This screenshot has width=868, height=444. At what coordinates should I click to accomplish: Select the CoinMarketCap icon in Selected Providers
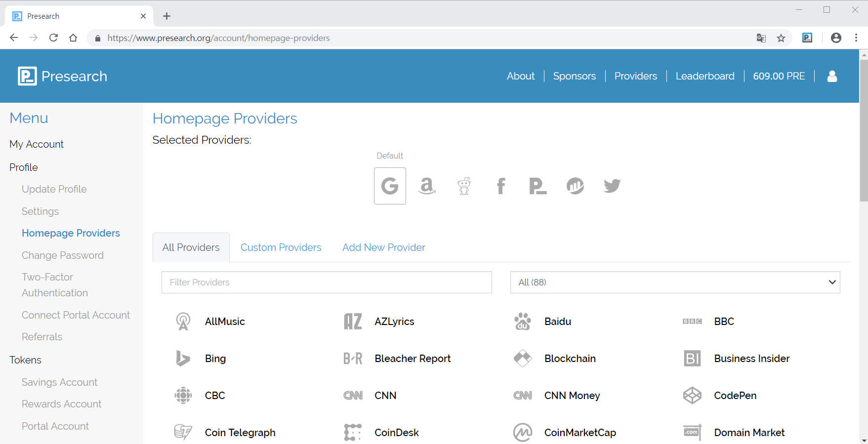(x=575, y=186)
